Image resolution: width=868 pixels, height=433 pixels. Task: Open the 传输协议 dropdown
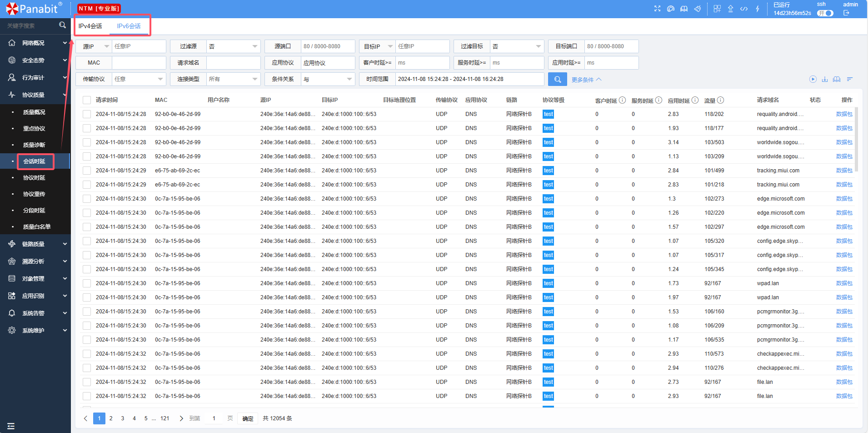click(139, 79)
